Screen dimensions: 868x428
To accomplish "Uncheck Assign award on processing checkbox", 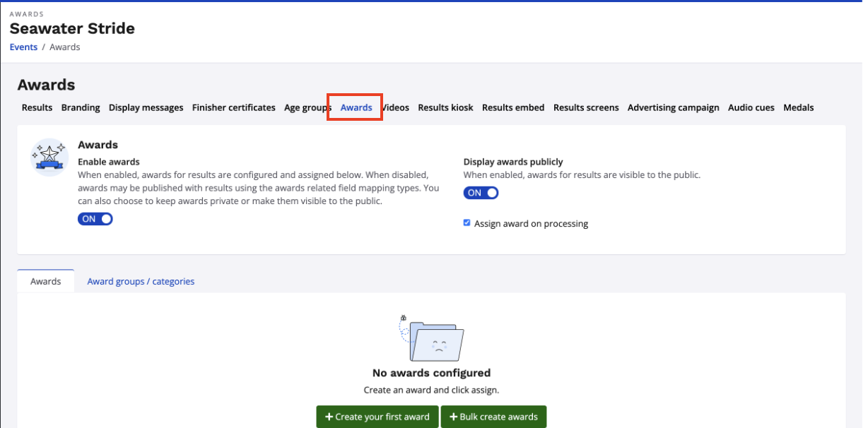I will click(467, 223).
